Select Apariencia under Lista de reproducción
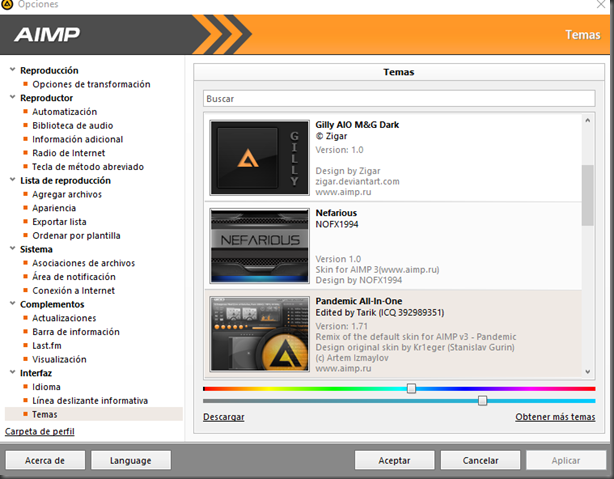 [54, 208]
